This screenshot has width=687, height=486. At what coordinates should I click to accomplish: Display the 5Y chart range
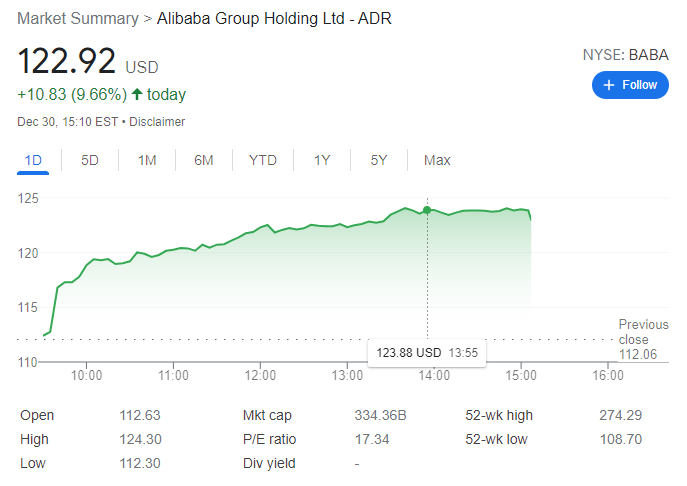[379, 160]
